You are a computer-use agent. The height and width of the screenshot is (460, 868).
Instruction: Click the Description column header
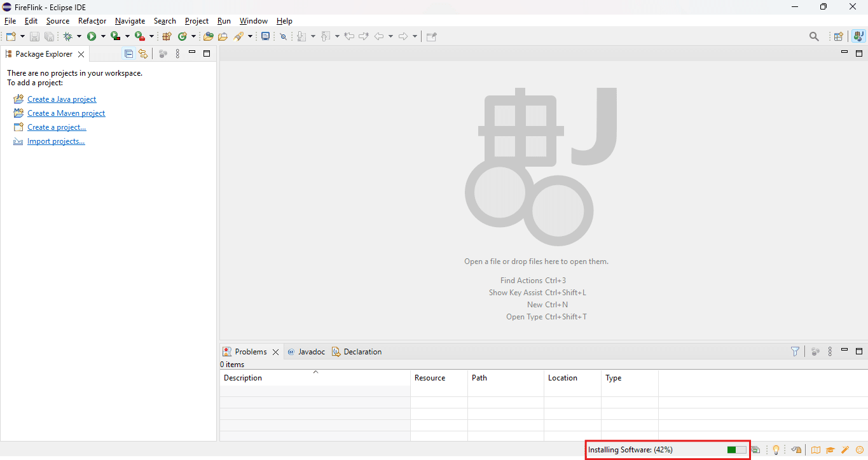pos(315,378)
